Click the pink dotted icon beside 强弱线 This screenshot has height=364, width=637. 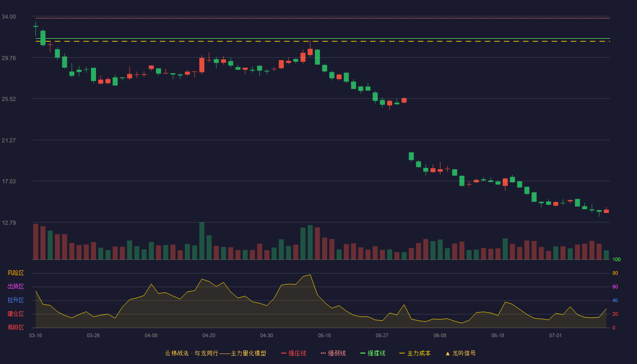[x=323, y=353]
